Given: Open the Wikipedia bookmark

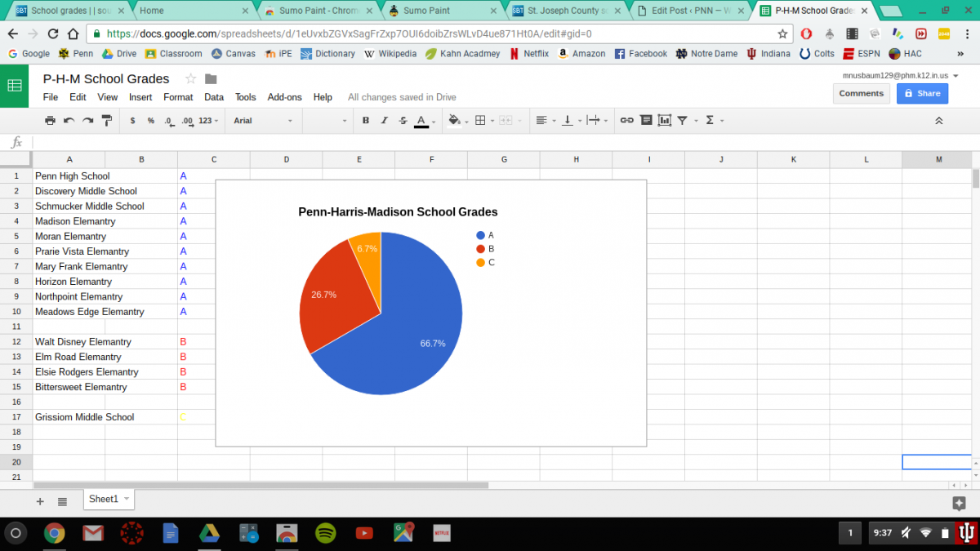Looking at the screenshot, I should pyautogui.click(x=390, y=54).
